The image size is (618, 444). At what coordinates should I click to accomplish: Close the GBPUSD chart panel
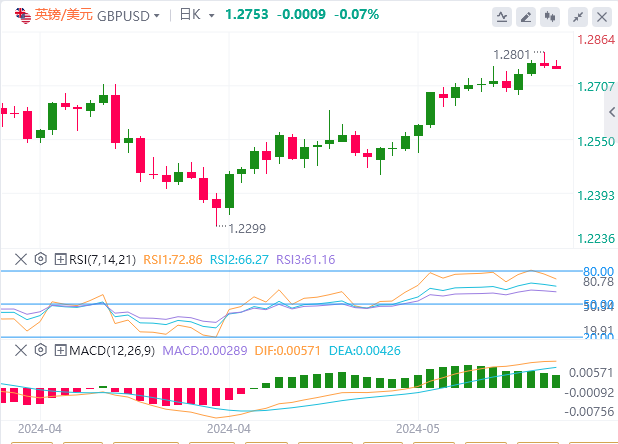(602, 17)
